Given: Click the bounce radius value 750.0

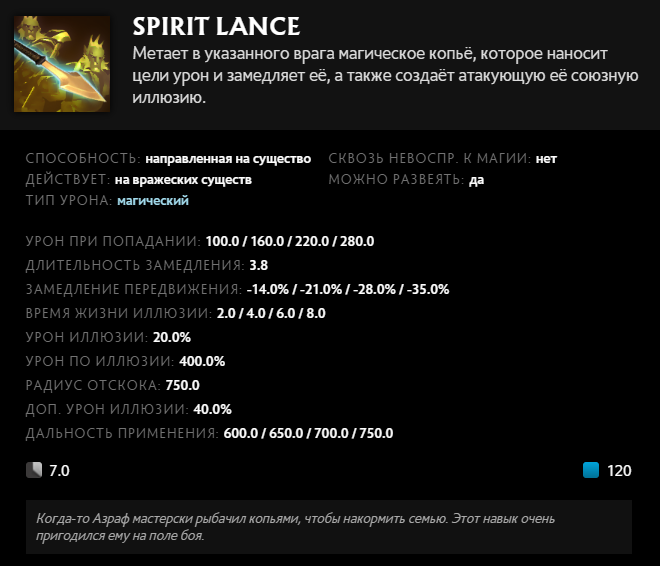Looking at the screenshot, I should tap(183, 385).
